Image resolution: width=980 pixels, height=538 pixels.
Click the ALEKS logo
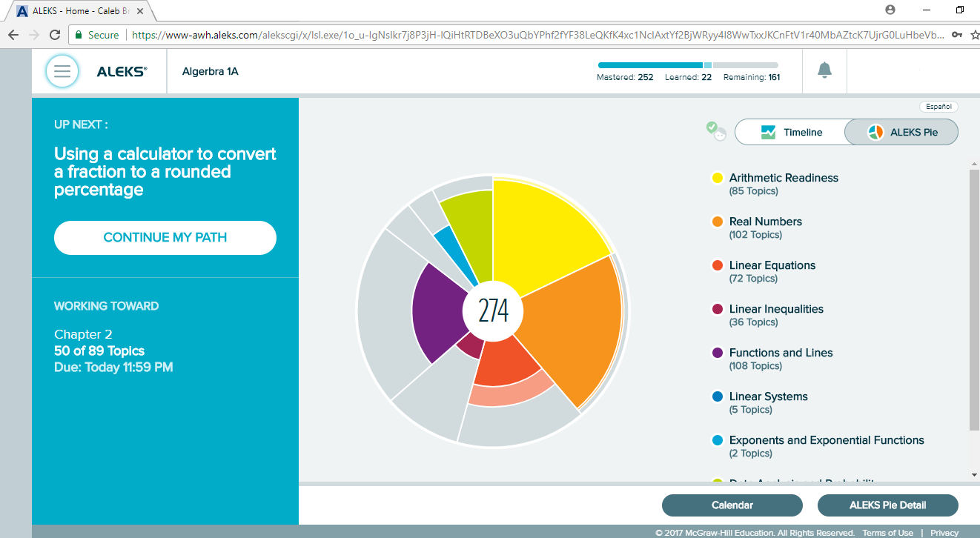pos(120,71)
